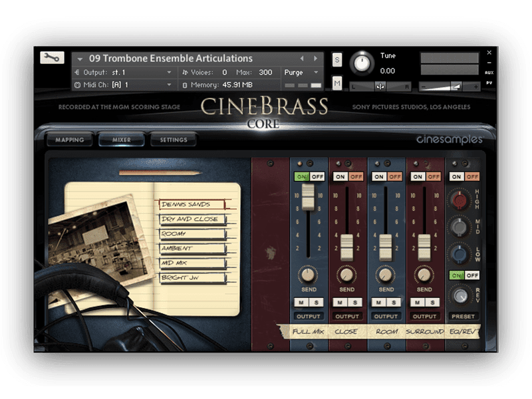Switch the EQ section ON

pyautogui.click(x=456, y=177)
